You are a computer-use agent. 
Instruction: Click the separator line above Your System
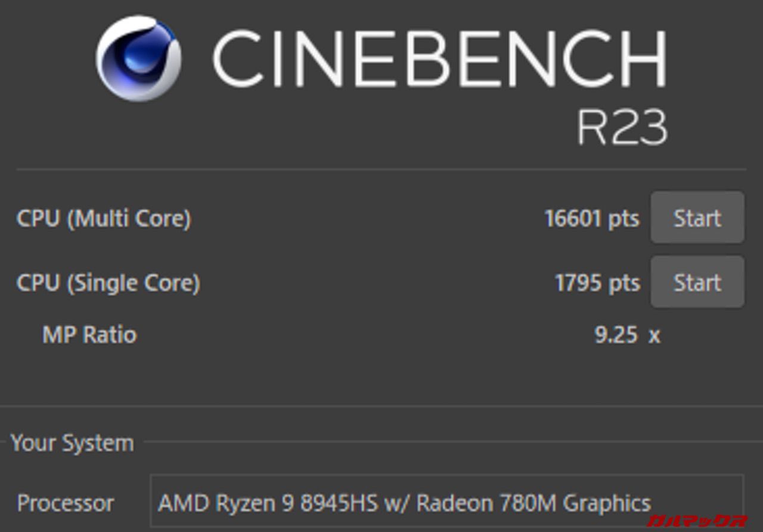pyautogui.click(x=381, y=407)
